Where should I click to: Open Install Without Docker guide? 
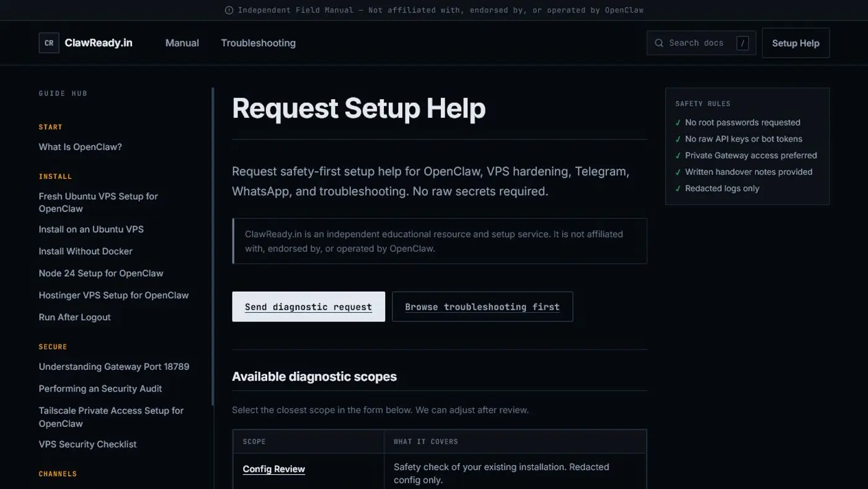click(86, 251)
